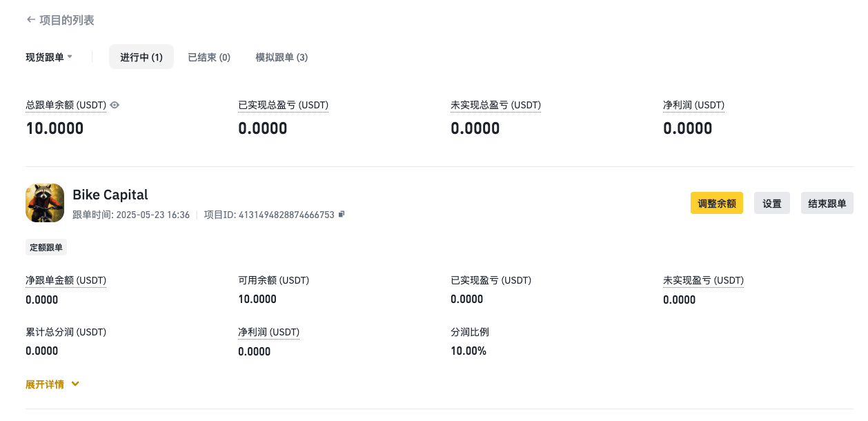Image resolution: width=868 pixels, height=421 pixels.
Task: Switch to the 已结束 (0) tab
Action: pos(209,57)
